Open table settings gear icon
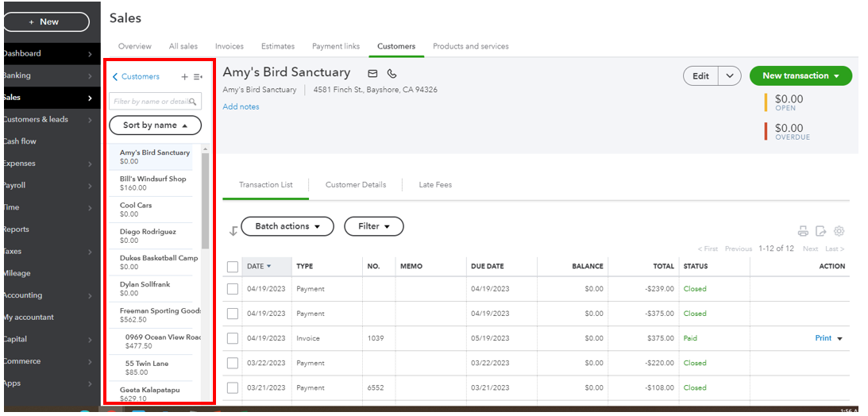 pyautogui.click(x=839, y=231)
